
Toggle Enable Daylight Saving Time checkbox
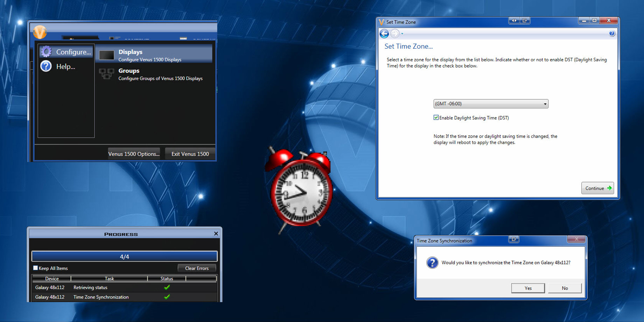[436, 118]
